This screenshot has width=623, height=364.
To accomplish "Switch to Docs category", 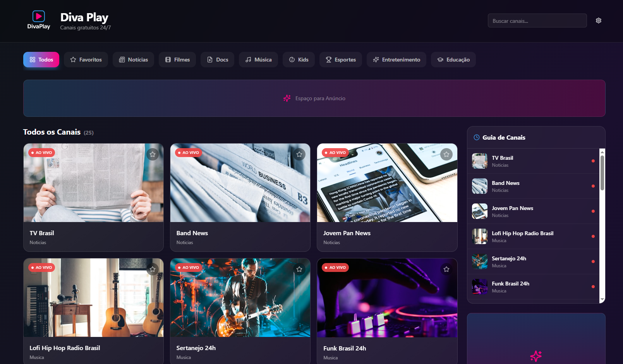I will [217, 60].
